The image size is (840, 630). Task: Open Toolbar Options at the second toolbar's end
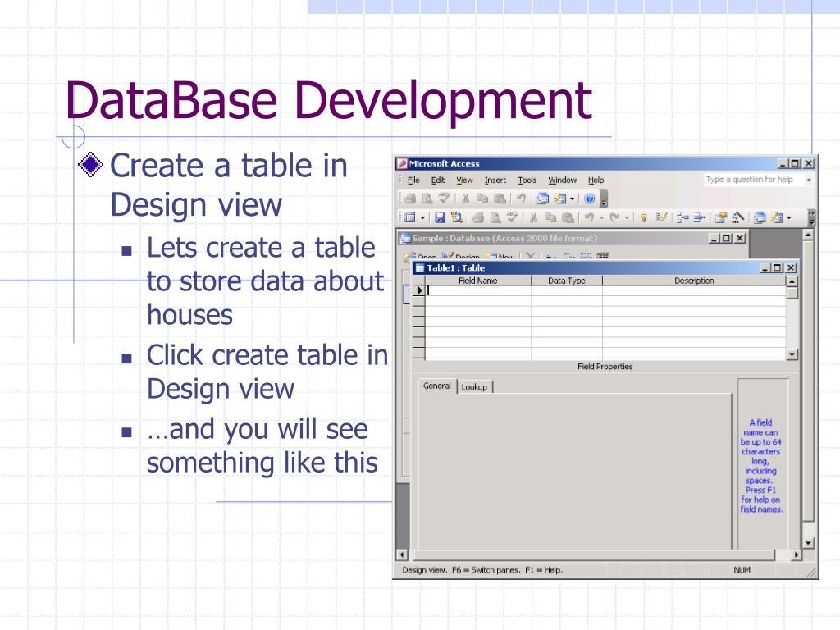point(811,217)
